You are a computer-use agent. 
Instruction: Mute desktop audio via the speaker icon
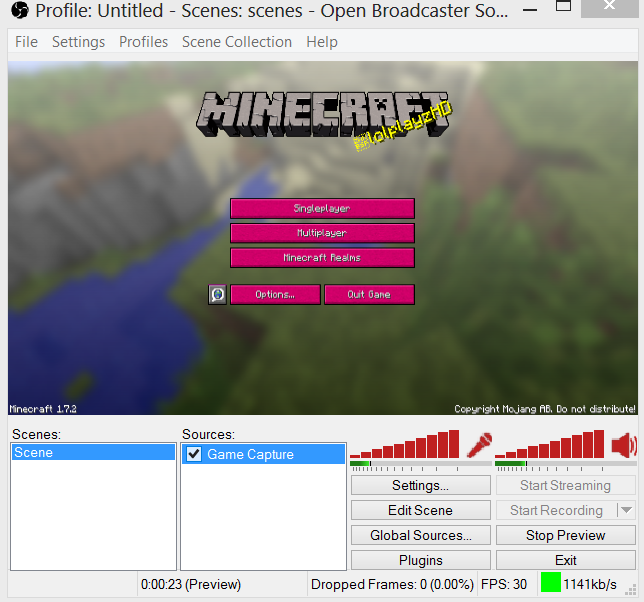[624, 445]
